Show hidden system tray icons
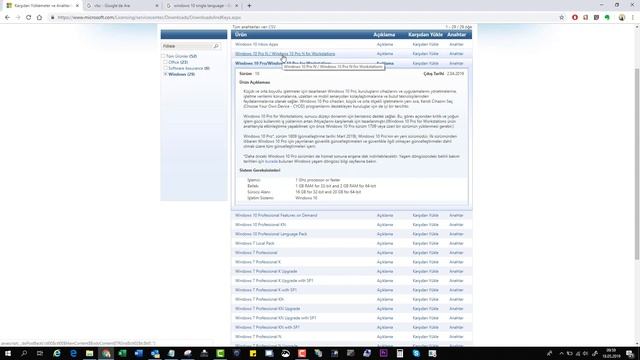The image size is (640, 360). (x=561, y=353)
